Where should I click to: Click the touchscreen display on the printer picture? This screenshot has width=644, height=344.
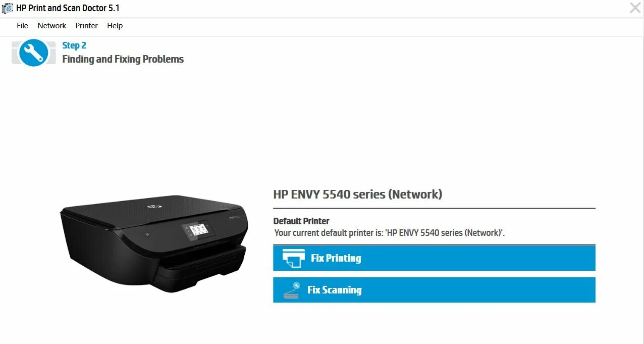(198, 230)
